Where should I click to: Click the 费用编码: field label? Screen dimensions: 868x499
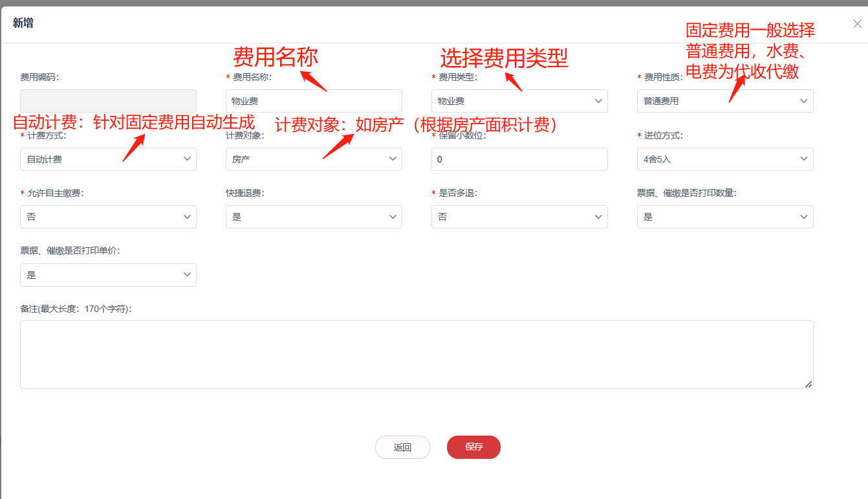[39, 78]
